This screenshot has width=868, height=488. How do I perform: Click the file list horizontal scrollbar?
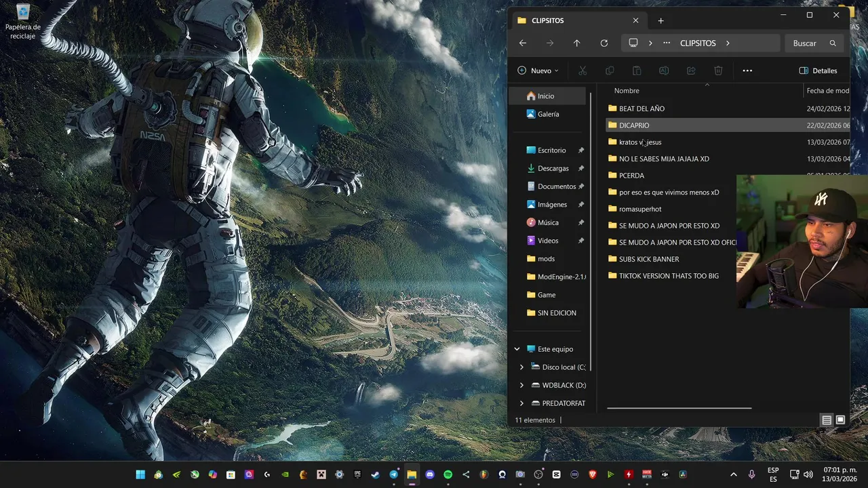click(x=679, y=409)
